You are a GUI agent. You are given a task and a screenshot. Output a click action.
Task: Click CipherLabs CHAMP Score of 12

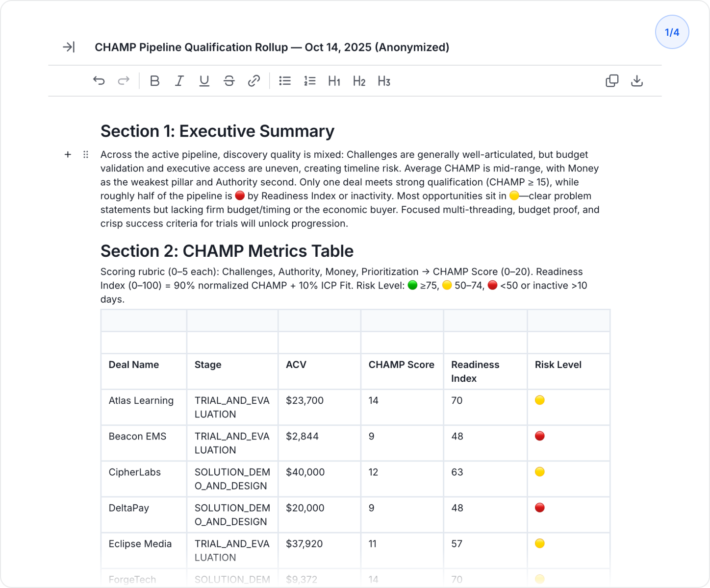pos(402,479)
